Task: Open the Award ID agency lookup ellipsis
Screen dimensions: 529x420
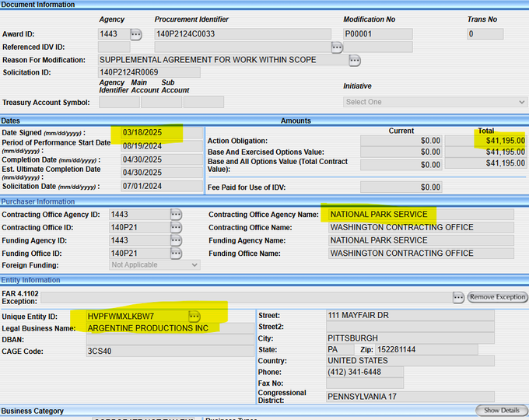Action: click(x=136, y=34)
